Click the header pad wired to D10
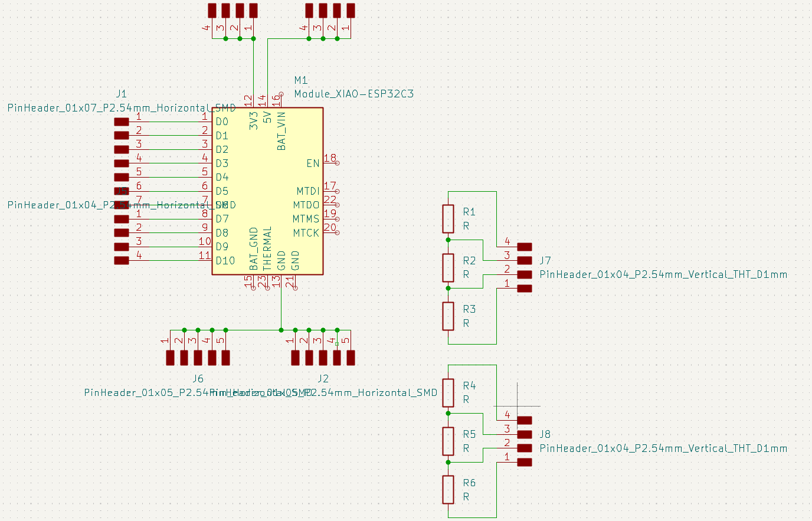This screenshot has height=521, width=812. point(121,260)
